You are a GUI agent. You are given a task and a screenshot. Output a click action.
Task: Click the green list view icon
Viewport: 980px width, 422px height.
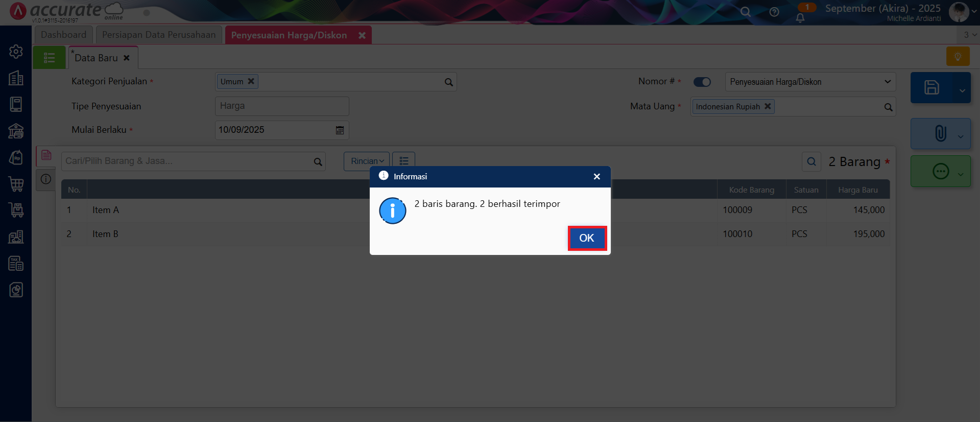tap(49, 58)
